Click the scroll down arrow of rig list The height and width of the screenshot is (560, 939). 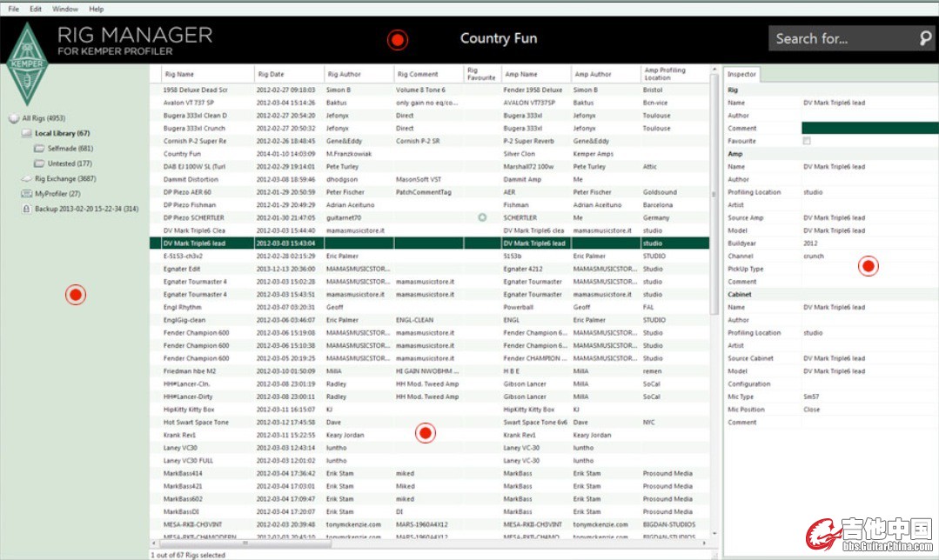[714, 534]
